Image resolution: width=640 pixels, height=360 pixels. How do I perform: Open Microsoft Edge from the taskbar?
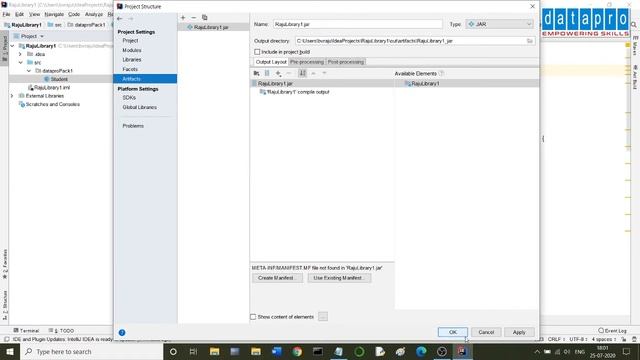coord(421,351)
